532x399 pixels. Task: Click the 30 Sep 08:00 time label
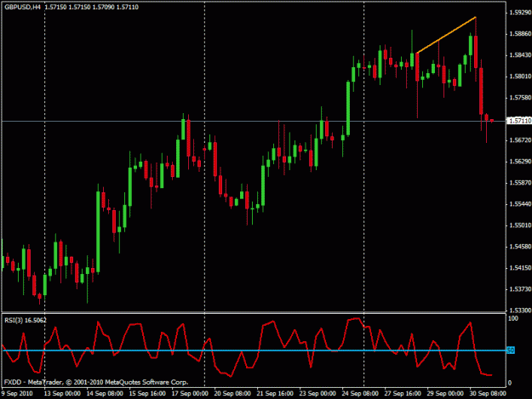[488, 393]
